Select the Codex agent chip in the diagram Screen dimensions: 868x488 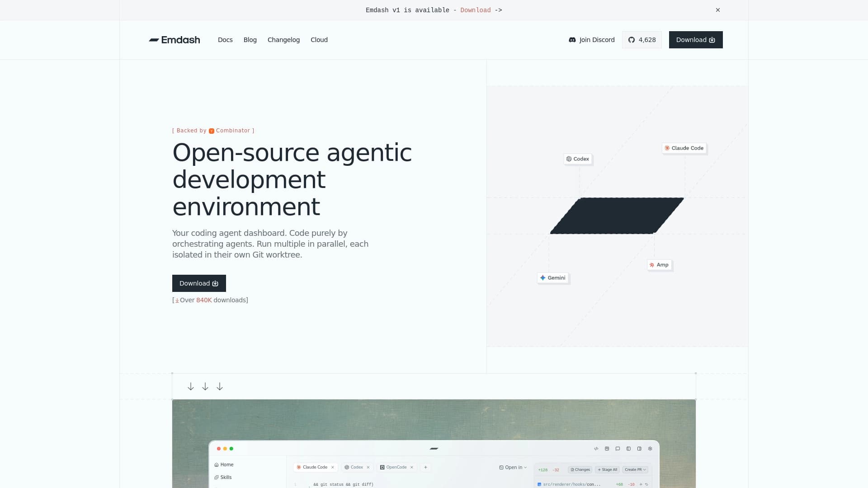[x=578, y=159]
